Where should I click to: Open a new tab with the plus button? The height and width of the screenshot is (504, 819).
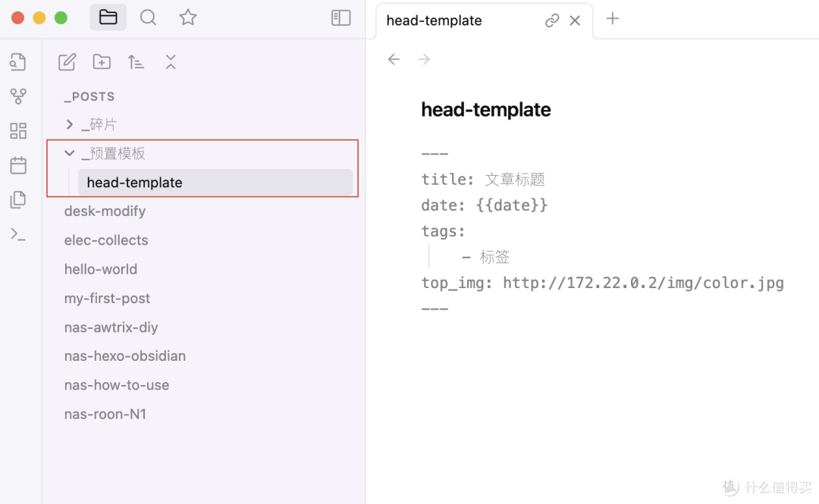point(612,17)
